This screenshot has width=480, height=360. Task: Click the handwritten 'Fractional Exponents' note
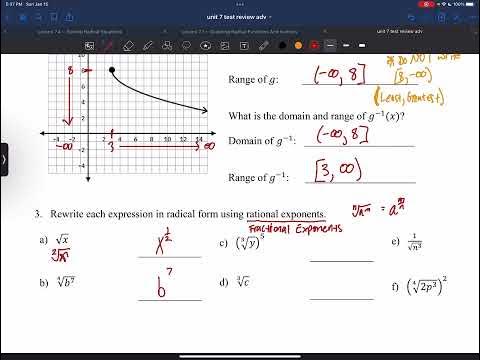coord(295,229)
